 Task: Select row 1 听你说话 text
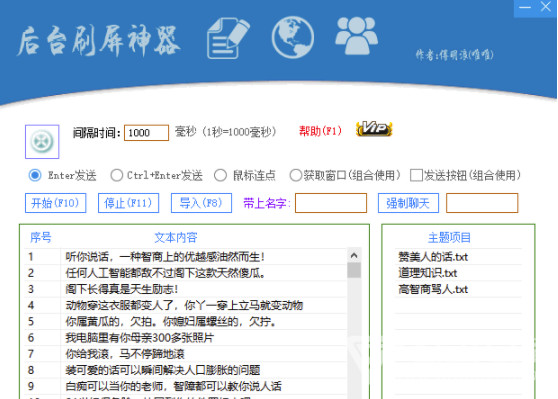(165, 257)
